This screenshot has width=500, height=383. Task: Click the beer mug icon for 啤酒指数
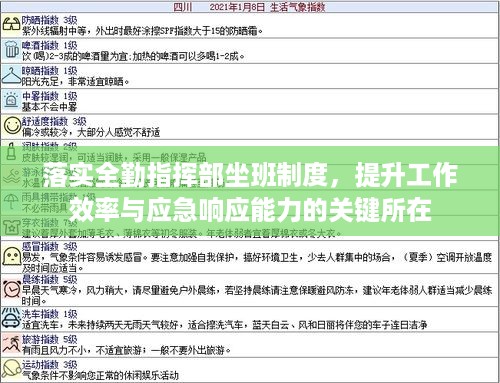(x=11, y=50)
